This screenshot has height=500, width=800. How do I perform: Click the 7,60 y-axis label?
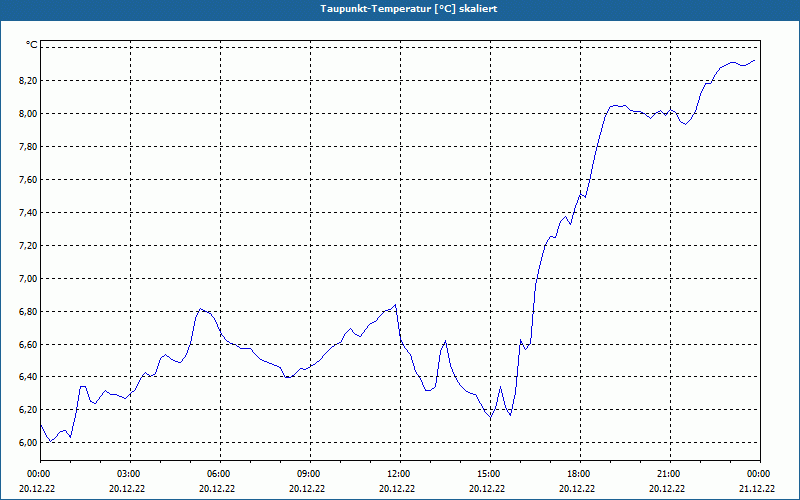point(28,180)
